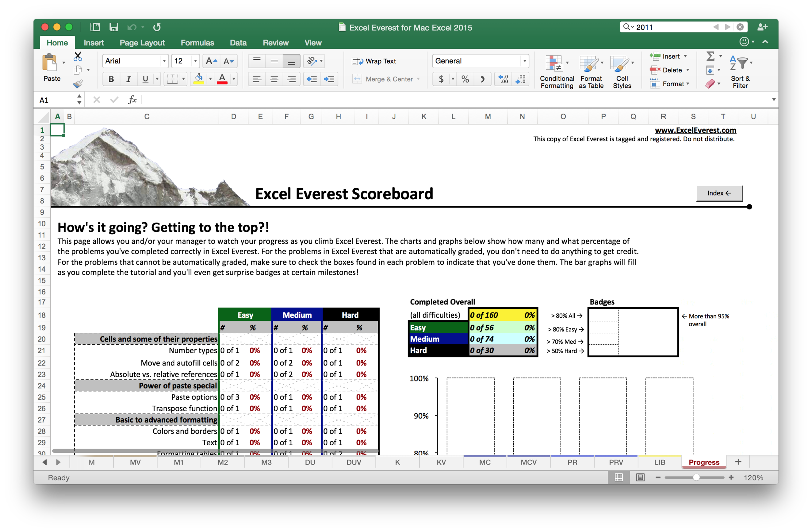Switch to the LIB sheet tab
Viewport: 812px width, 532px height.
pos(659,462)
